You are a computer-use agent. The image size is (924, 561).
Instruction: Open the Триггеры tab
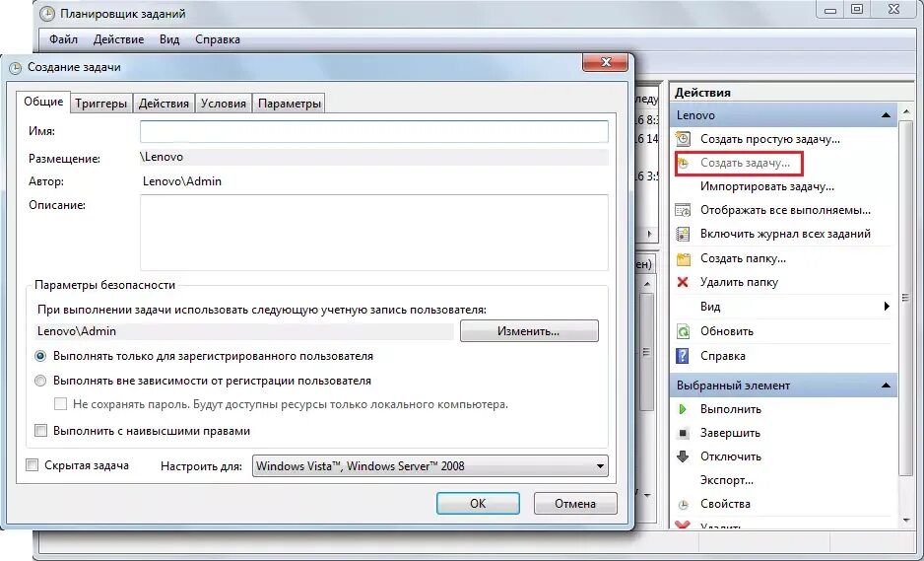[101, 104]
